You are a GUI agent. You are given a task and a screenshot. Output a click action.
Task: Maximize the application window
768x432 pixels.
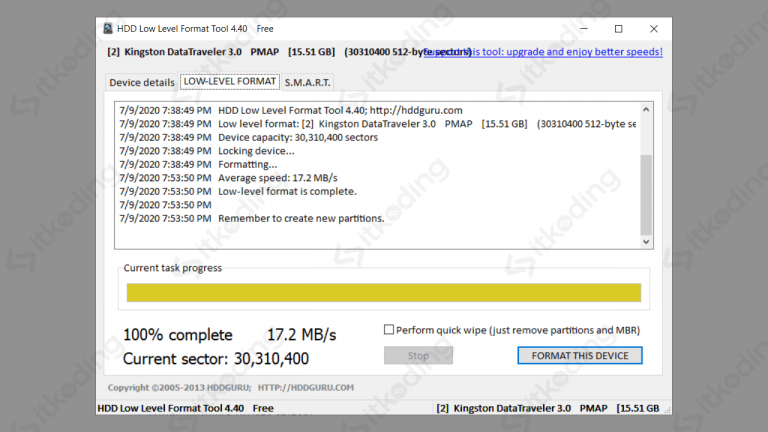click(x=618, y=29)
